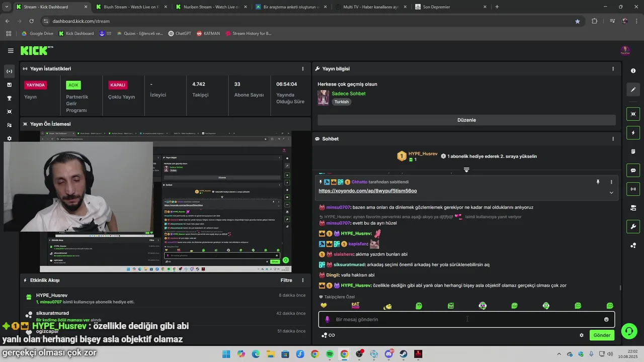Click the stream preview thumbnail
The height and width of the screenshot is (362, 644).
click(x=166, y=202)
